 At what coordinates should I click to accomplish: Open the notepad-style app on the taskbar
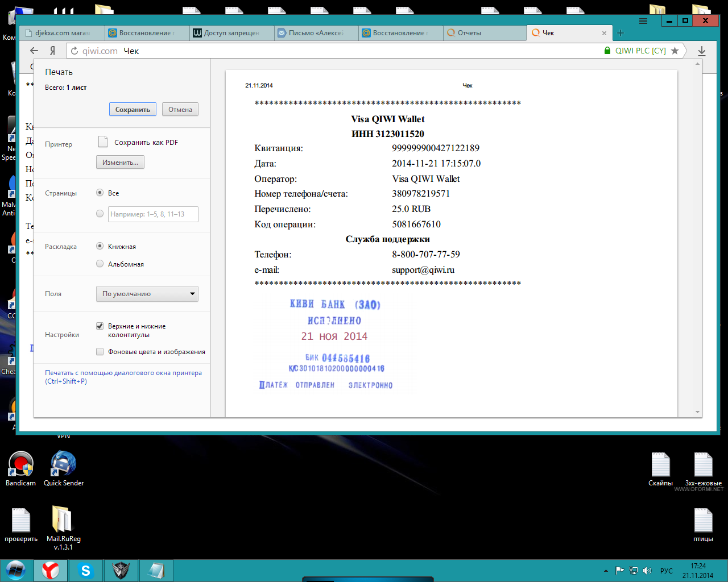[156, 570]
